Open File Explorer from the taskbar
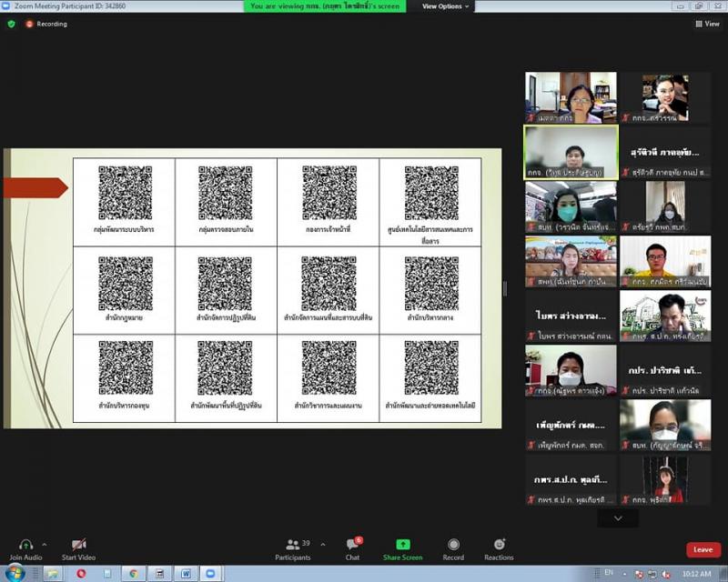728x582 pixels. tap(53, 574)
